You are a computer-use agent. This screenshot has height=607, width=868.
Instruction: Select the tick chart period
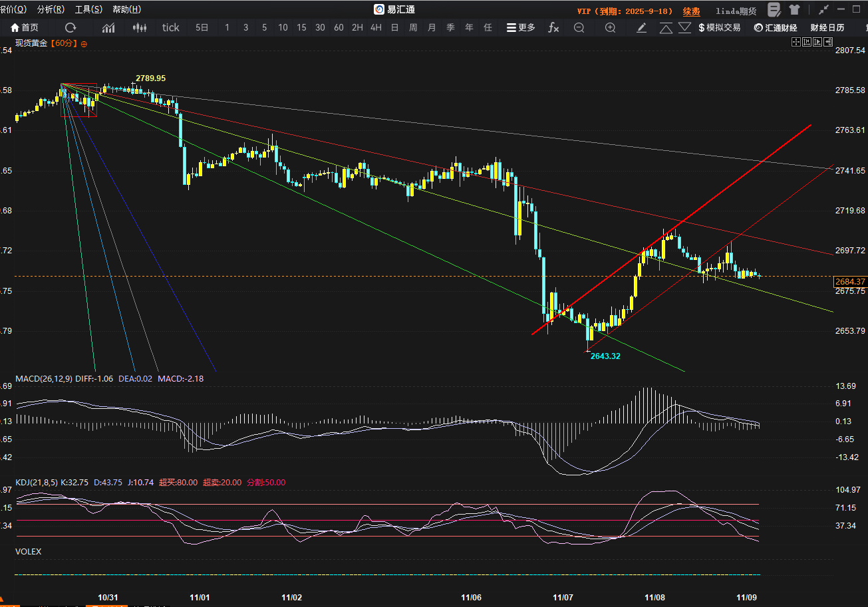pyautogui.click(x=171, y=27)
